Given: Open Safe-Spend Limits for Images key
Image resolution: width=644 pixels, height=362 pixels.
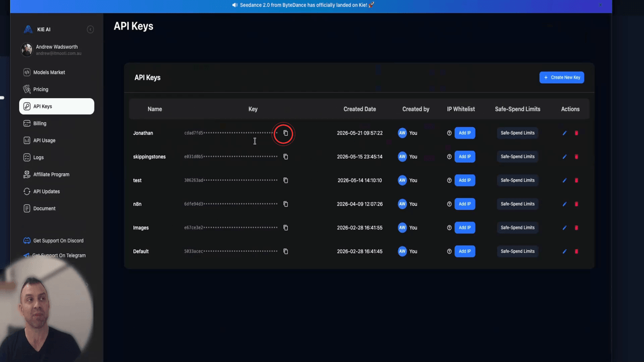Looking at the screenshot, I should (517, 227).
